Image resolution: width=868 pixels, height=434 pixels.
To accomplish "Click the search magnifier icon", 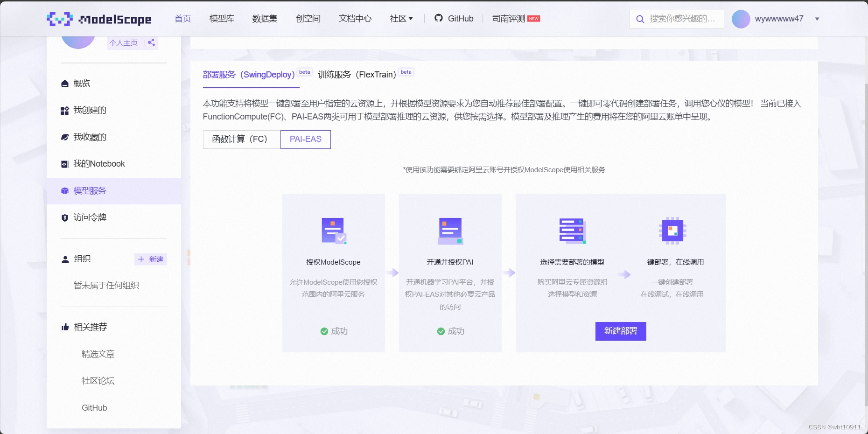I will point(640,19).
